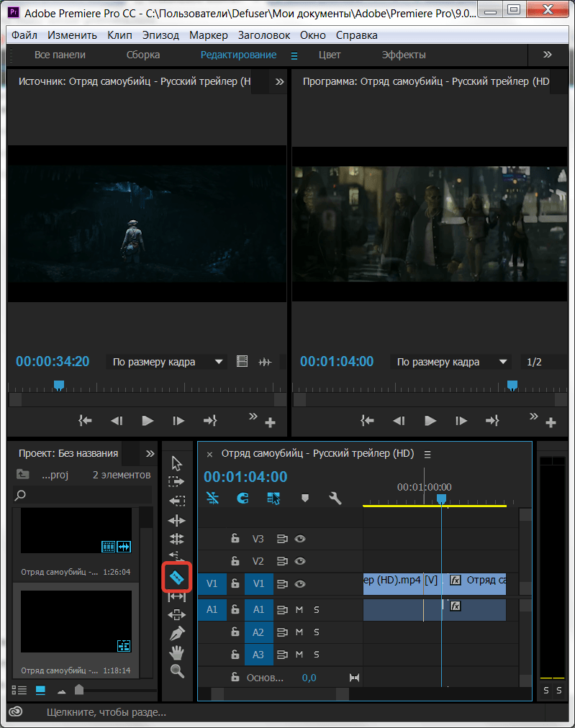Go to Out point in Source monitor
Image resolution: width=575 pixels, height=728 pixels.
click(x=210, y=421)
